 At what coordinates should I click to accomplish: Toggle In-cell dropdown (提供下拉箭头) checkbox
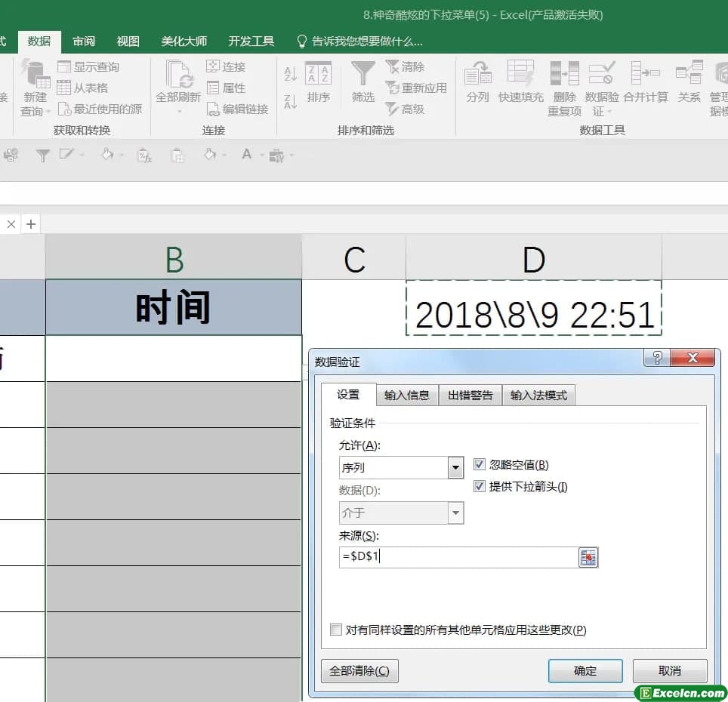tap(479, 486)
